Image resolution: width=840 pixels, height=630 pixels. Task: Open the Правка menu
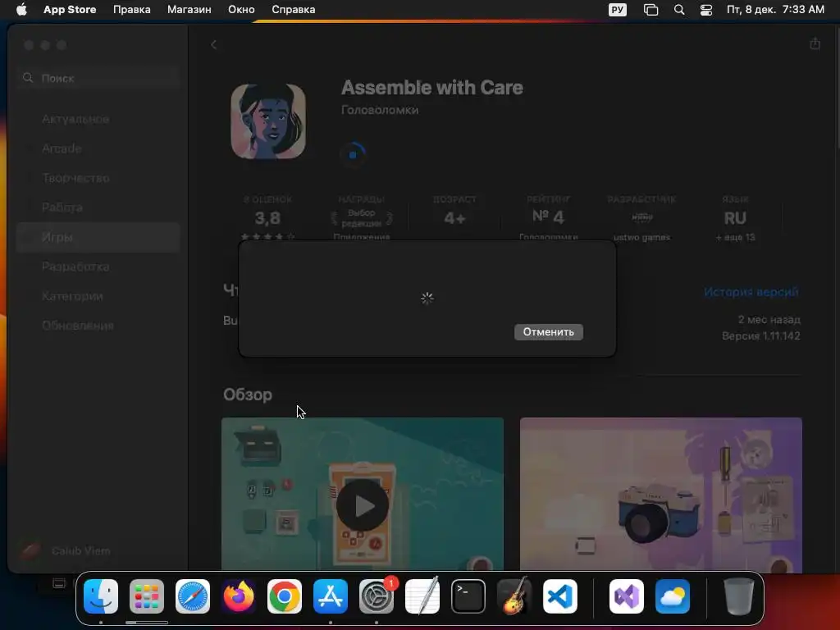pos(132,10)
